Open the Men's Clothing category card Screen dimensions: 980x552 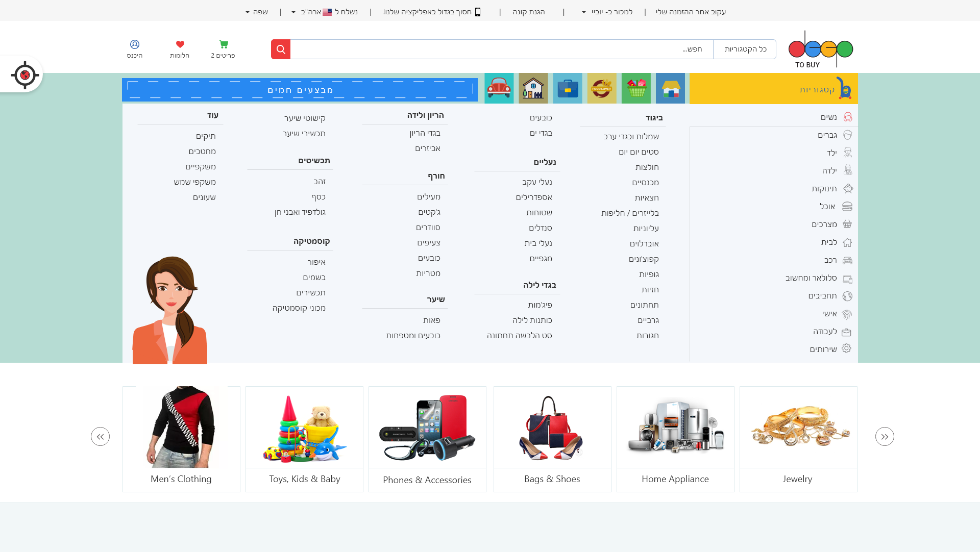coord(181,439)
